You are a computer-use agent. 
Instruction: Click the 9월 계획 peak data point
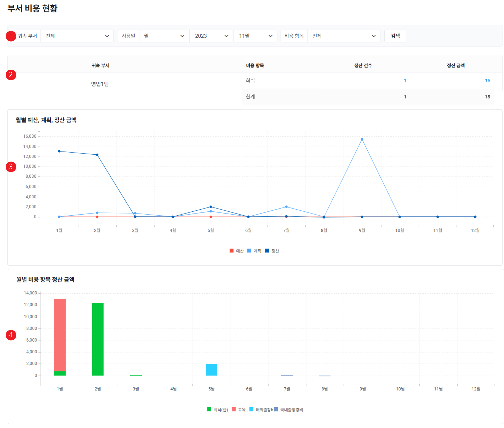coord(362,139)
